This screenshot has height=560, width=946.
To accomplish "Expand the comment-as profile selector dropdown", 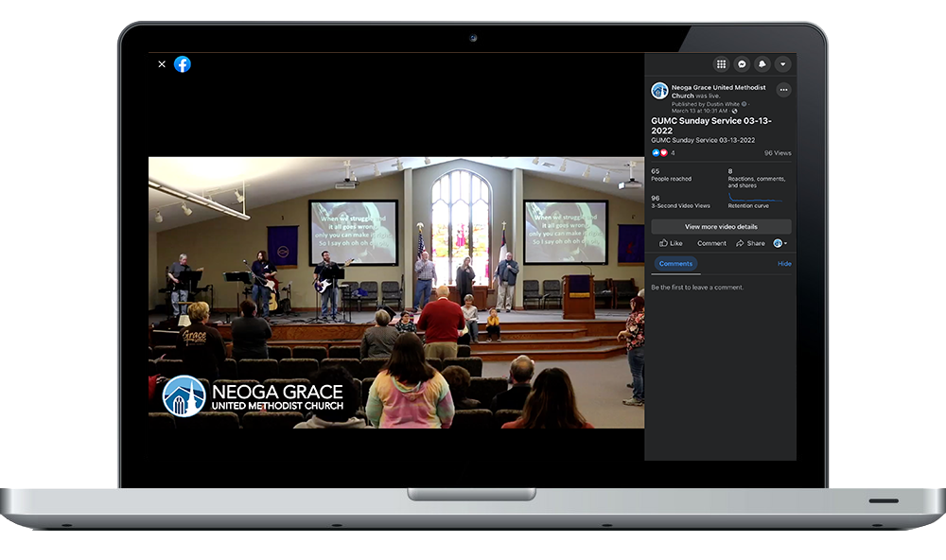I will tap(780, 243).
